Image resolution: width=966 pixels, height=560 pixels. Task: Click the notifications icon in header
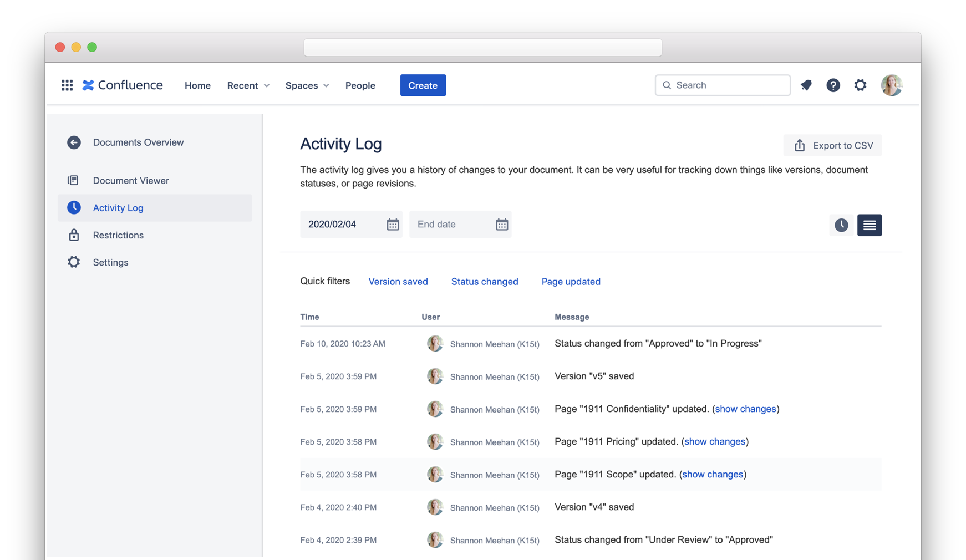click(806, 85)
